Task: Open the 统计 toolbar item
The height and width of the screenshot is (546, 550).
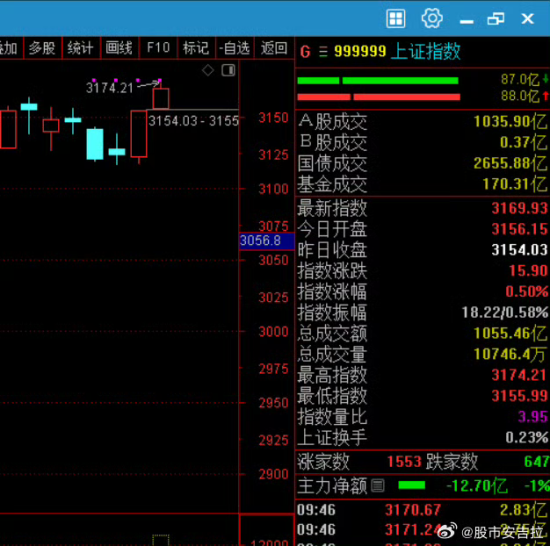Action: tap(81, 48)
